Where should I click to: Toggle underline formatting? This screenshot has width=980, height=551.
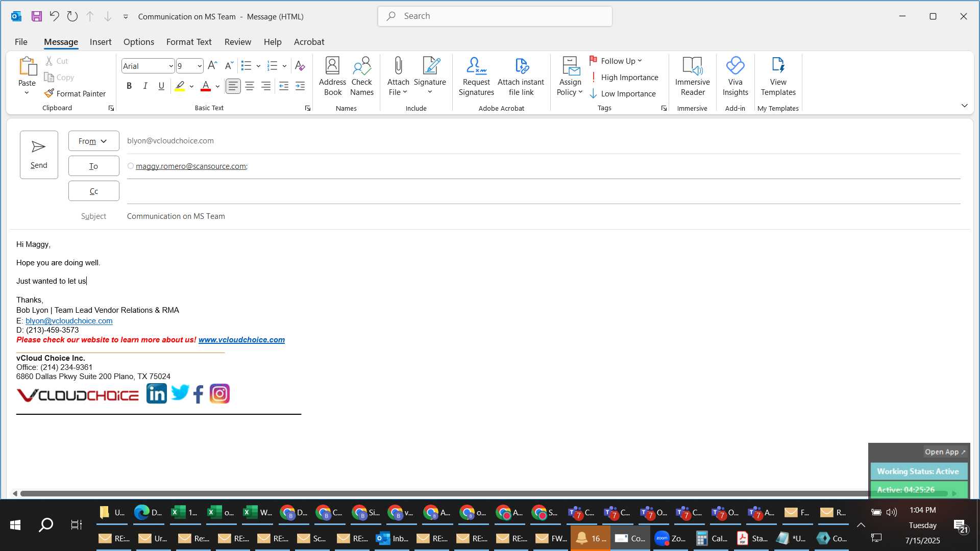[161, 86]
